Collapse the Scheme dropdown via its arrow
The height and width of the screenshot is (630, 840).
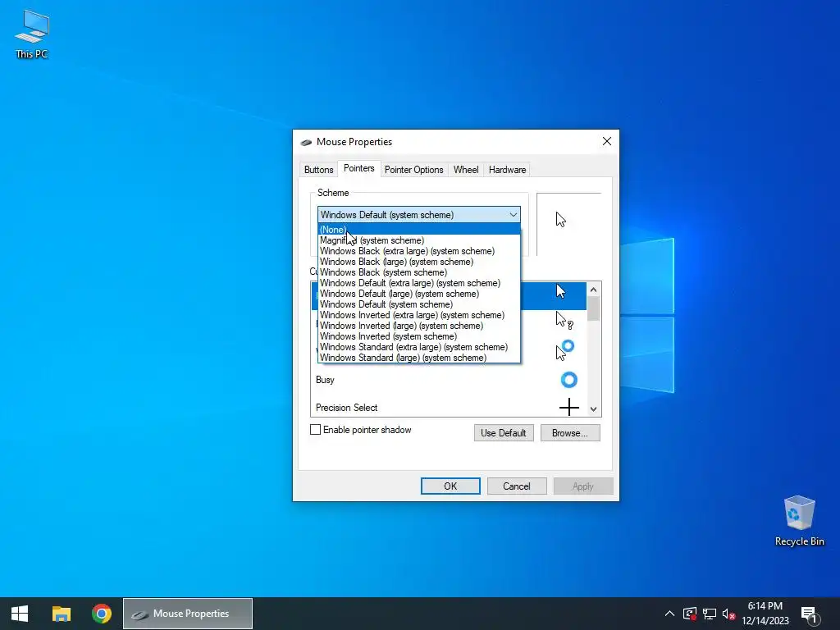pos(514,215)
